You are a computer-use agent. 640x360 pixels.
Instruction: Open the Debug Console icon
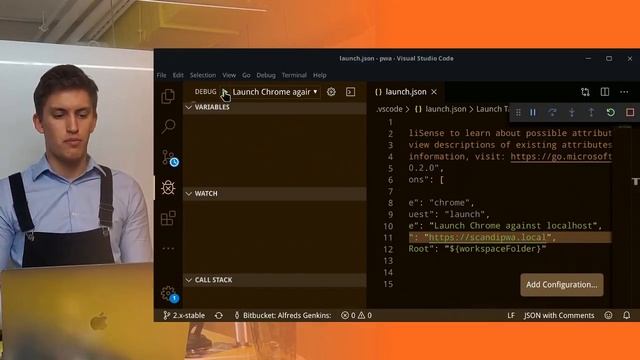tap(351, 92)
